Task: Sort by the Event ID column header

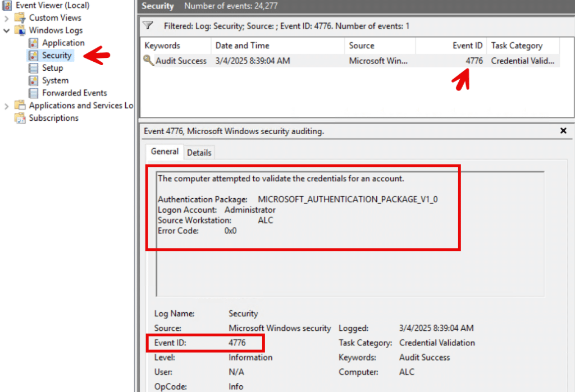Action: click(451, 45)
